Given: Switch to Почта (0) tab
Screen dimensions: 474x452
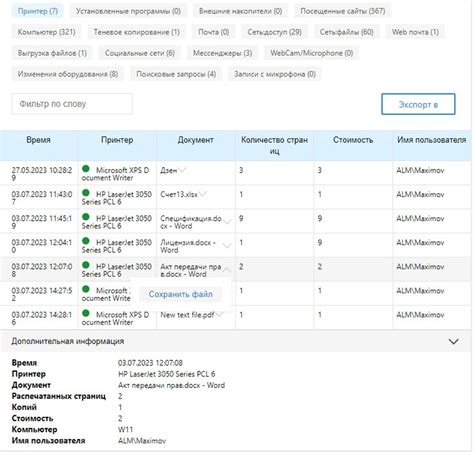Looking at the screenshot, I should click(x=213, y=32).
